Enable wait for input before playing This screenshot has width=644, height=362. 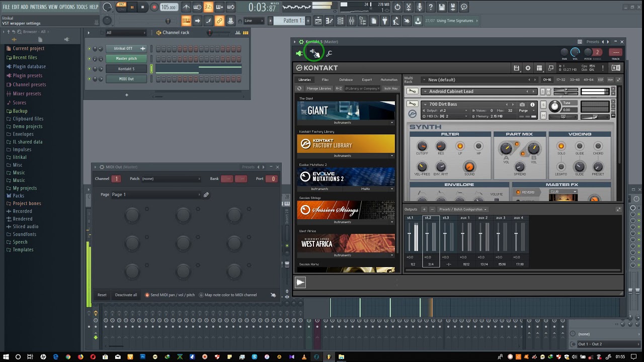click(197, 7)
